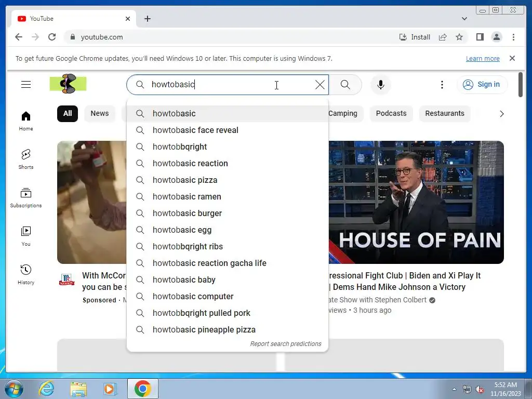Click the page vertical scrollbar thumb

(521, 85)
